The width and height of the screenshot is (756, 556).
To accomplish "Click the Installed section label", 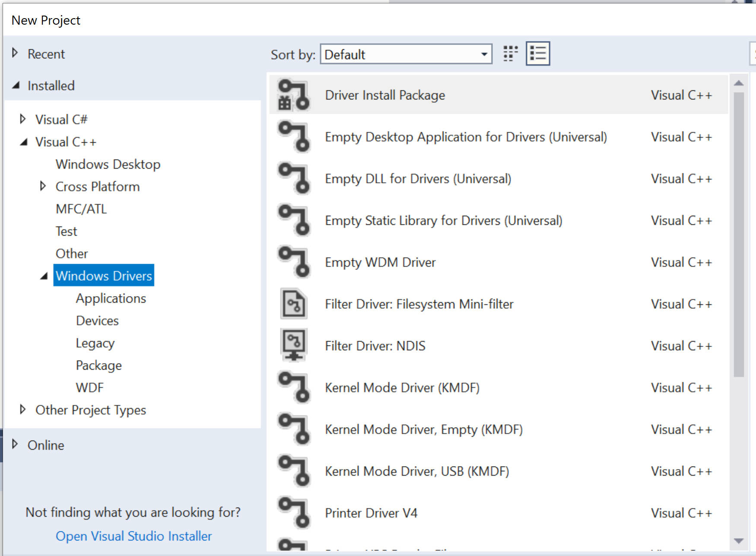I will click(51, 86).
